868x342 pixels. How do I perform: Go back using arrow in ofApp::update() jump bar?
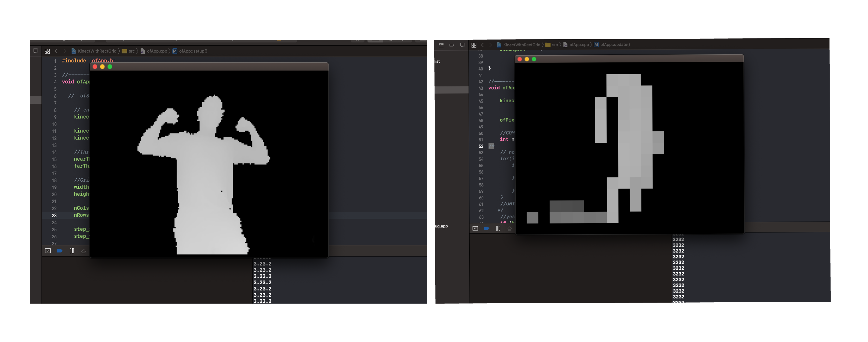(482, 45)
